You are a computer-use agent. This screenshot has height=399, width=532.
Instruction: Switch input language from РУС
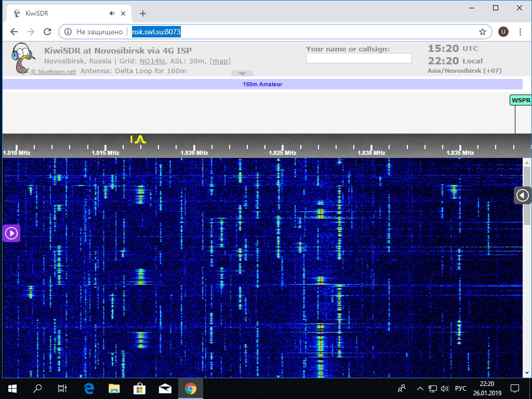[x=460, y=388]
